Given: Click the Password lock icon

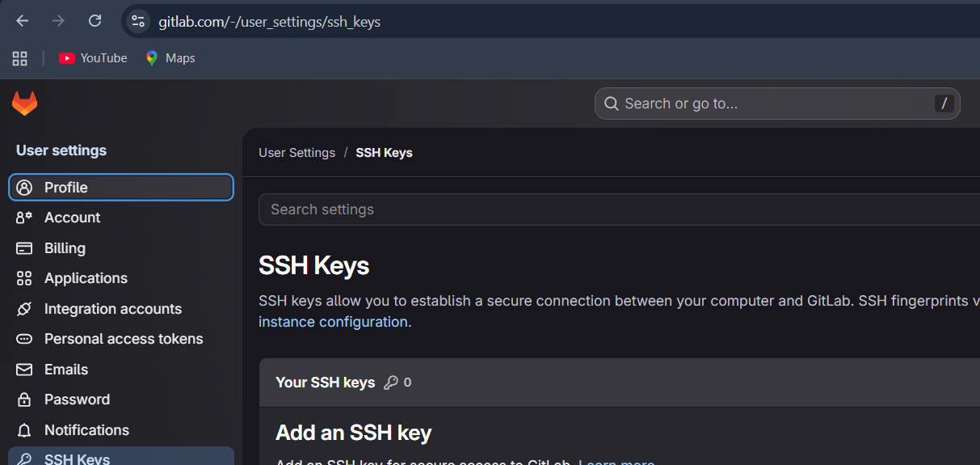Looking at the screenshot, I should pyautogui.click(x=24, y=399).
